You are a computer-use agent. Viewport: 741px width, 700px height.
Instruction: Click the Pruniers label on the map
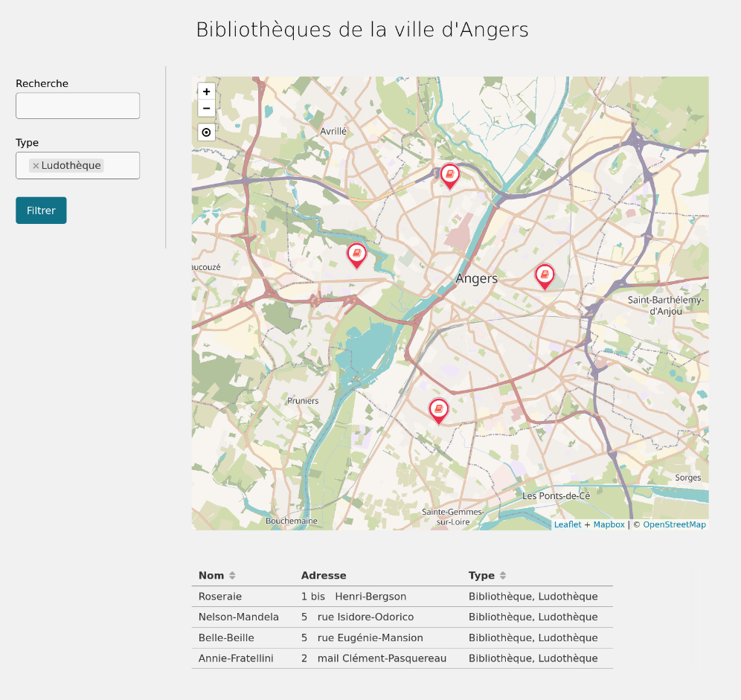(x=303, y=401)
